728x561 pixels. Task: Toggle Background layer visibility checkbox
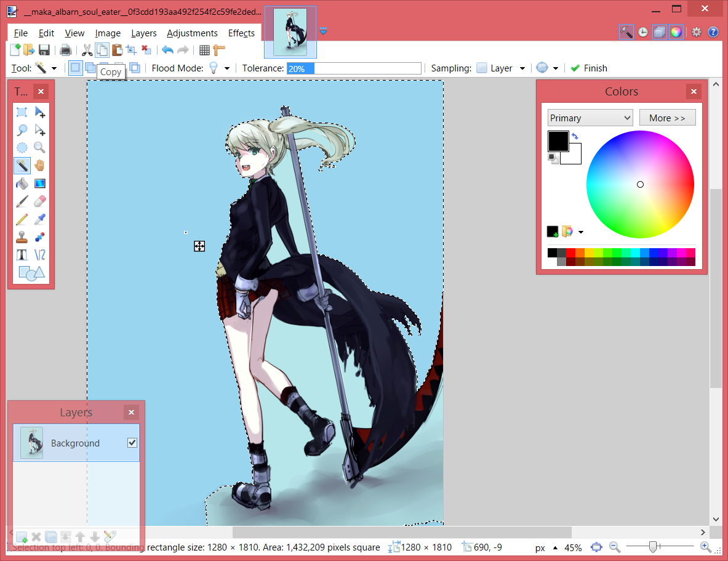(132, 443)
